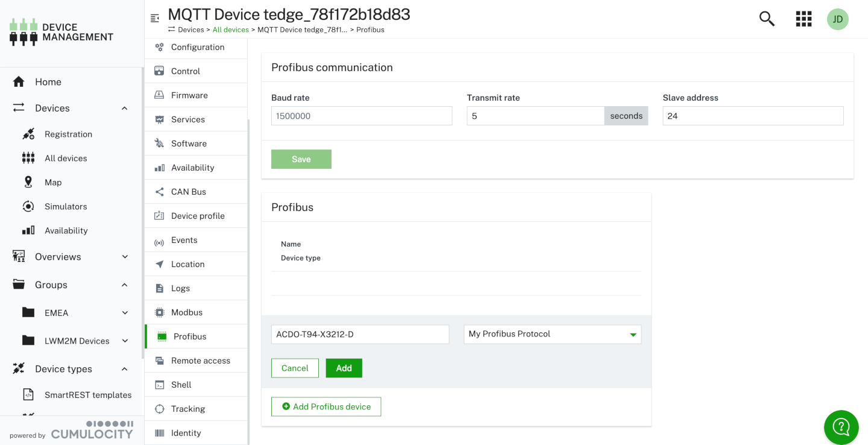Navigate to All devices breadcrumb link
The width and height of the screenshot is (868, 445).
tap(231, 29)
